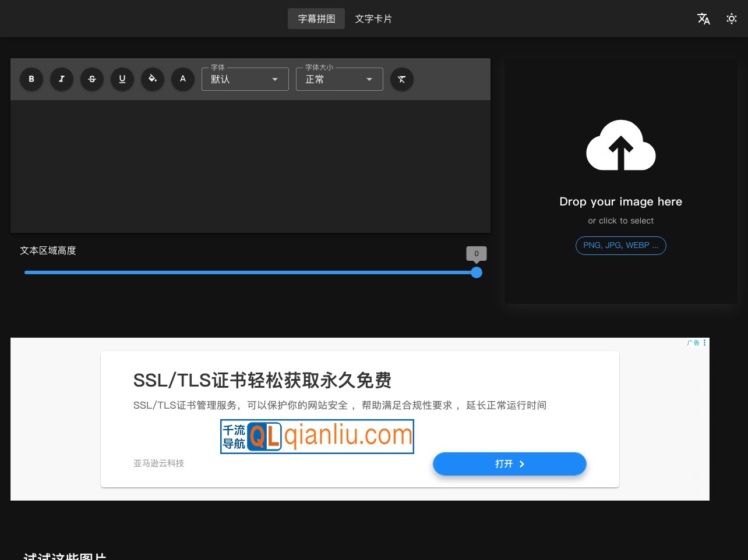Image resolution: width=748 pixels, height=560 pixels.
Task: Open the 字体 font dropdown
Action: point(245,79)
